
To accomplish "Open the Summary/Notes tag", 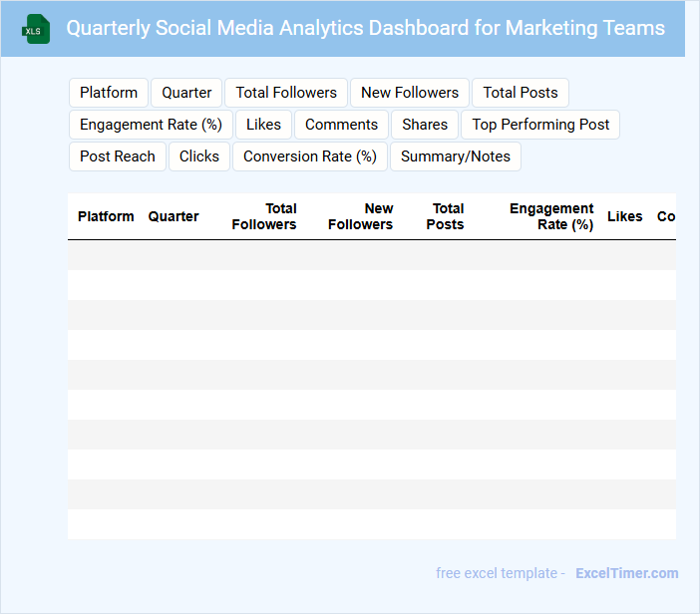I will click(x=456, y=156).
